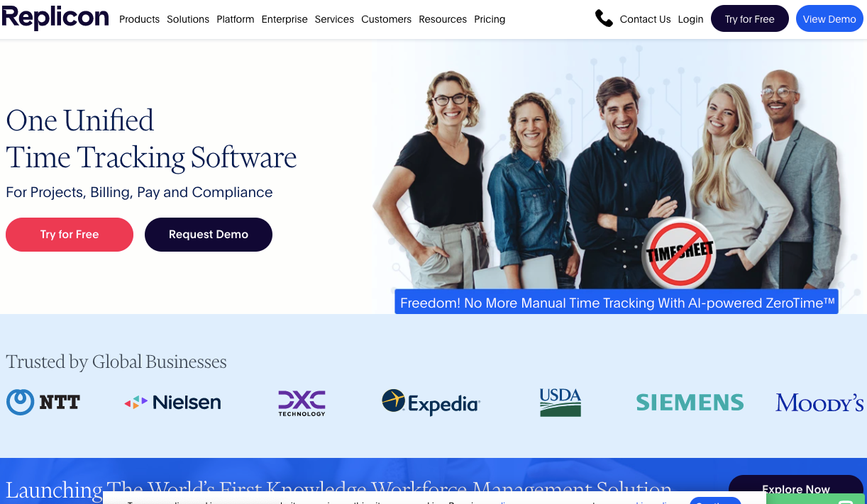Click the No Timesheet badge on the hero image
Viewport: 867px width, 504px height.
(x=679, y=252)
